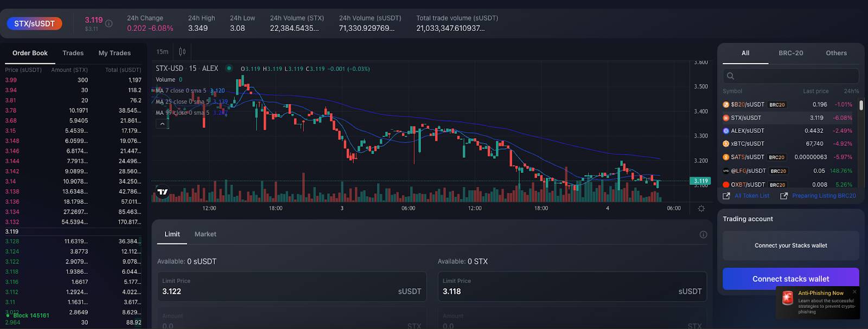Click the green market status dot
The image size is (868, 329).
tap(229, 68)
